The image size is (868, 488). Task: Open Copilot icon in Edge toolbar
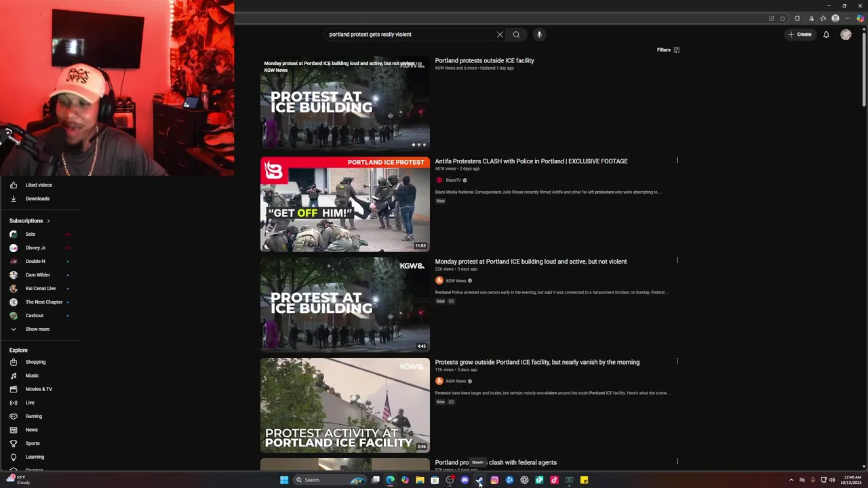tap(860, 18)
